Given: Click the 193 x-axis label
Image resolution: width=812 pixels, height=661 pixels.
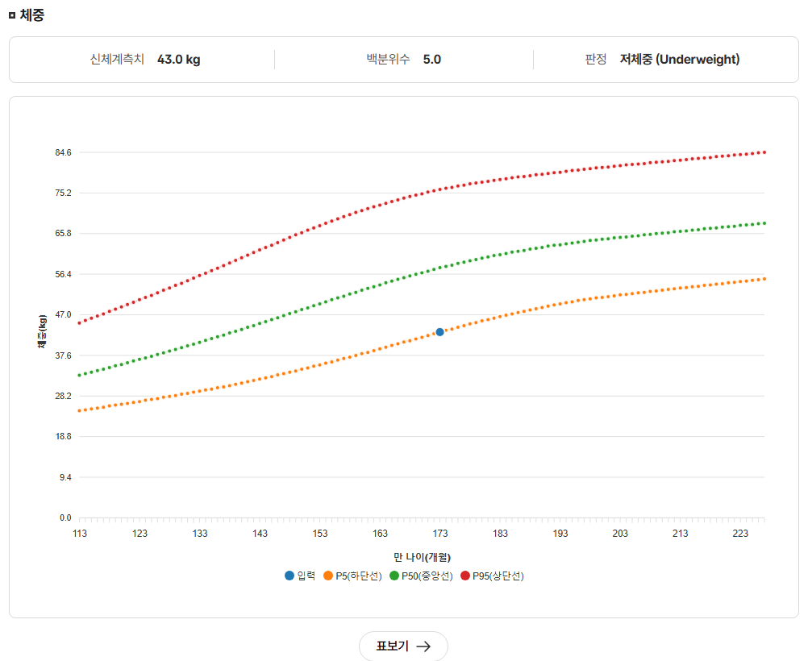Looking at the screenshot, I should [560, 534].
